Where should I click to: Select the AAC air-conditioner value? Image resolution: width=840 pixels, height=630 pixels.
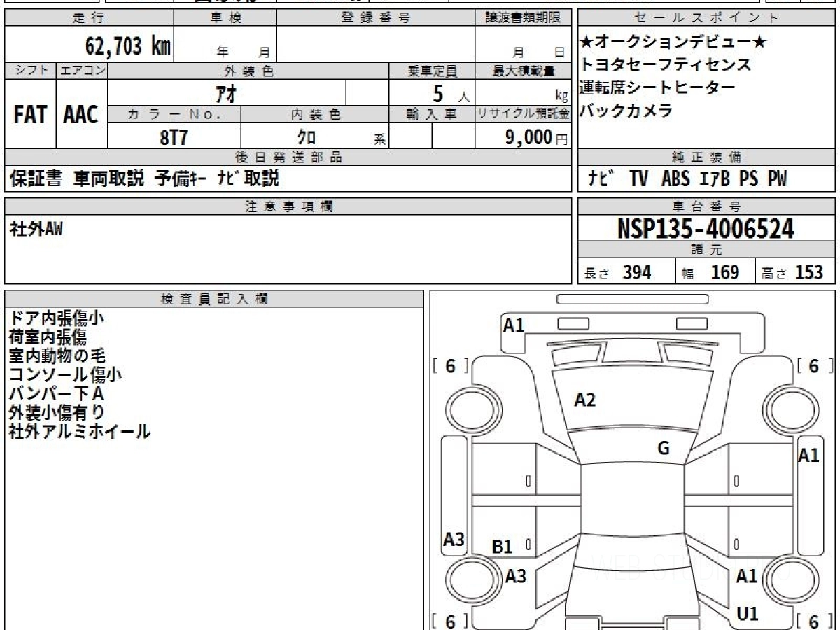tap(82, 115)
